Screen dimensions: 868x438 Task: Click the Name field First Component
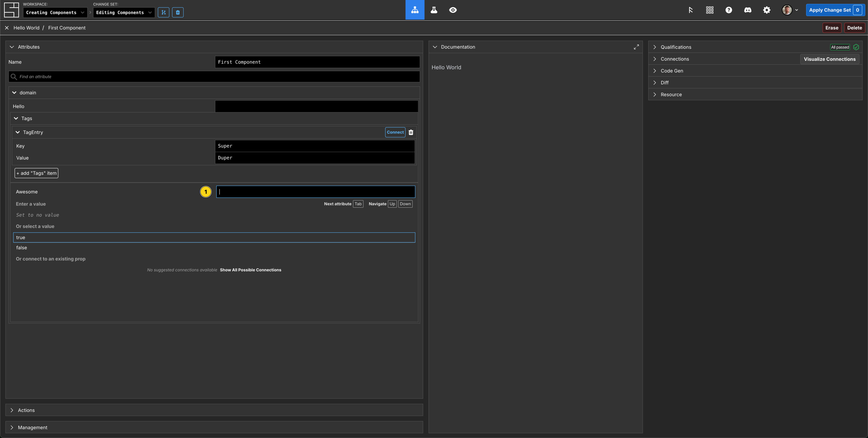(317, 62)
